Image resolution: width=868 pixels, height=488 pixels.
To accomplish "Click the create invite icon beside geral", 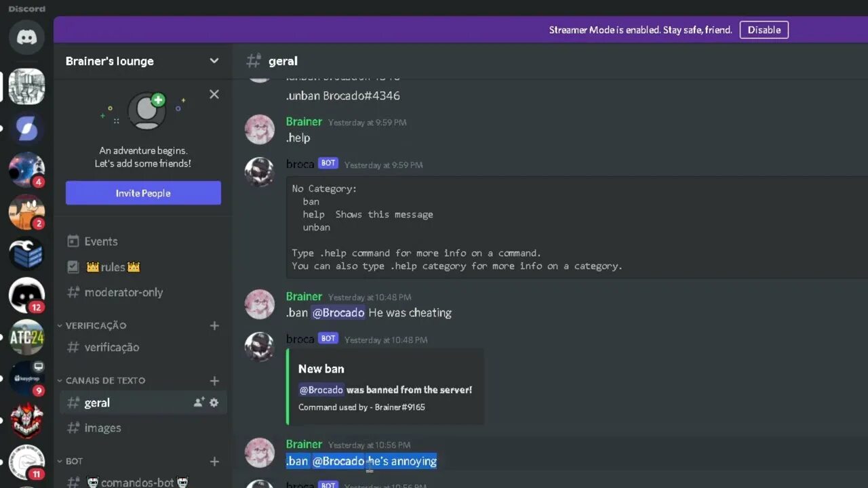I will tap(199, 403).
